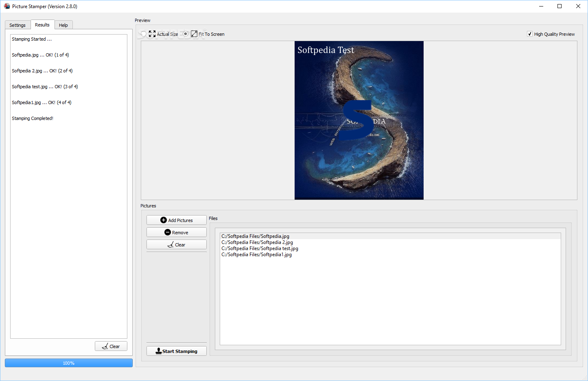
Task: Close the Picture Stamper window
Action: click(578, 6)
